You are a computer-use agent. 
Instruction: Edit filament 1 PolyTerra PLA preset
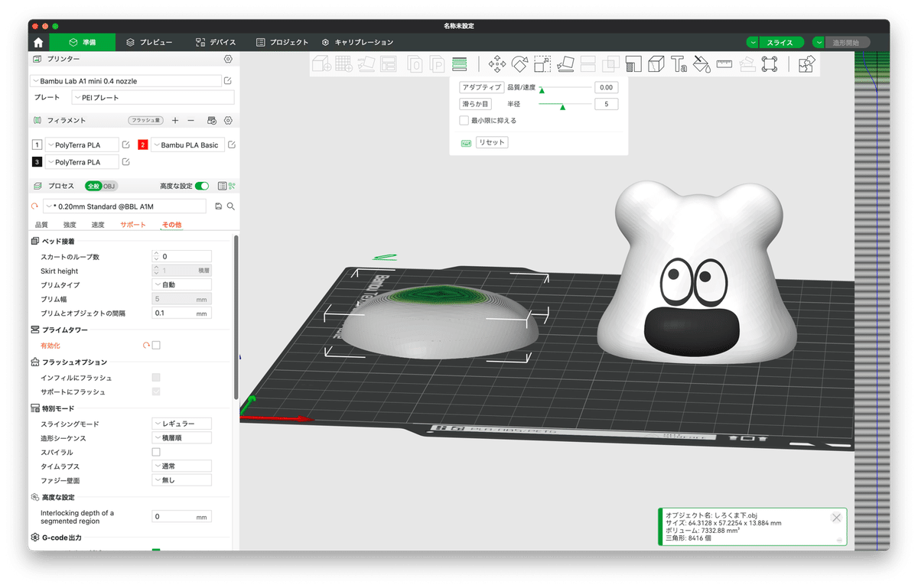point(126,145)
